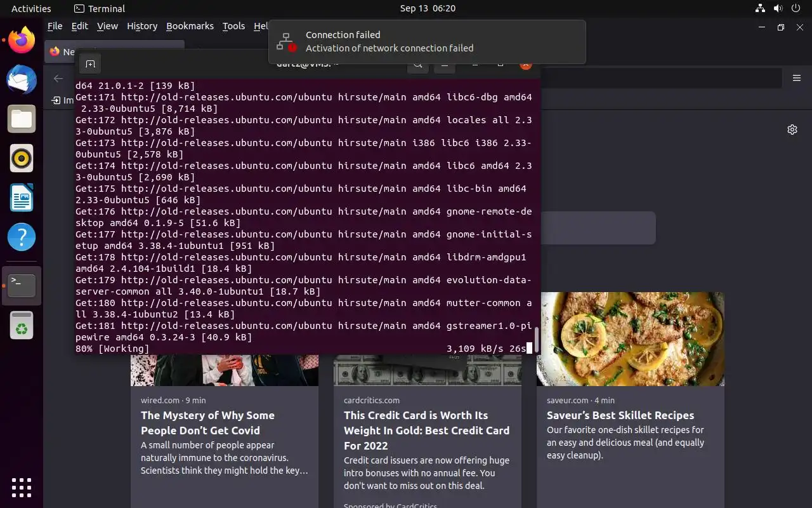Open the Terminal app menu in top bar

pos(100,8)
